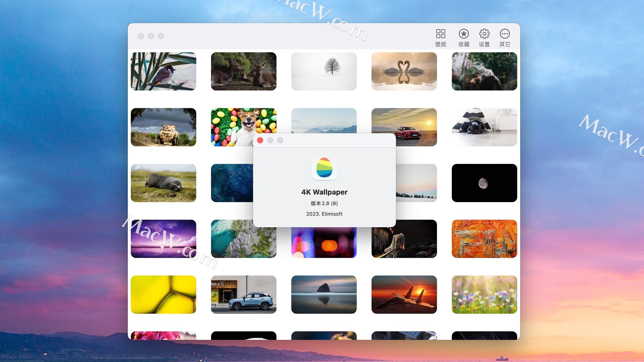Click the 其它 more options icon

[504, 38]
